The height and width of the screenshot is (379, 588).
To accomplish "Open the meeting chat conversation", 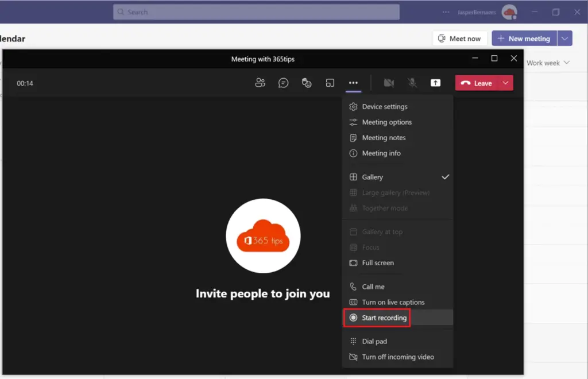I will 284,83.
